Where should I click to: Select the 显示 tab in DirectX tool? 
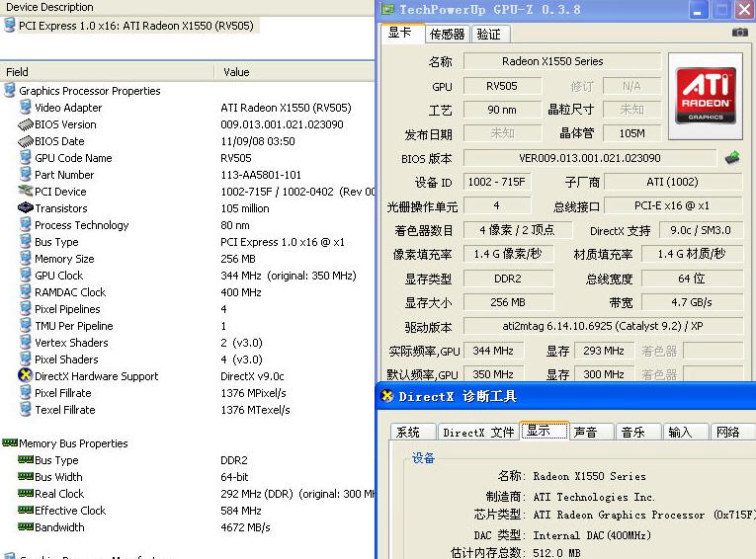pyautogui.click(x=544, y=431)
